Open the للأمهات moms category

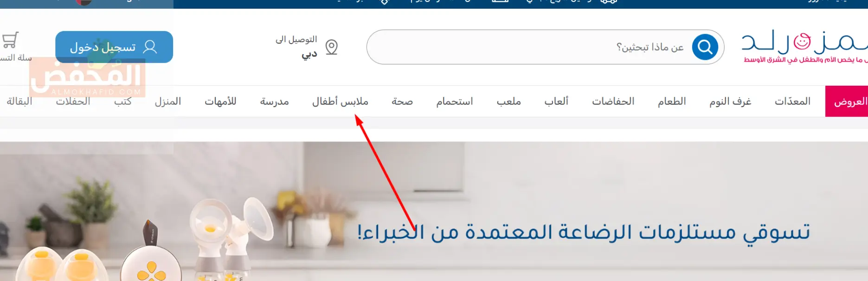pyautogui.click(x=220, y=101)
